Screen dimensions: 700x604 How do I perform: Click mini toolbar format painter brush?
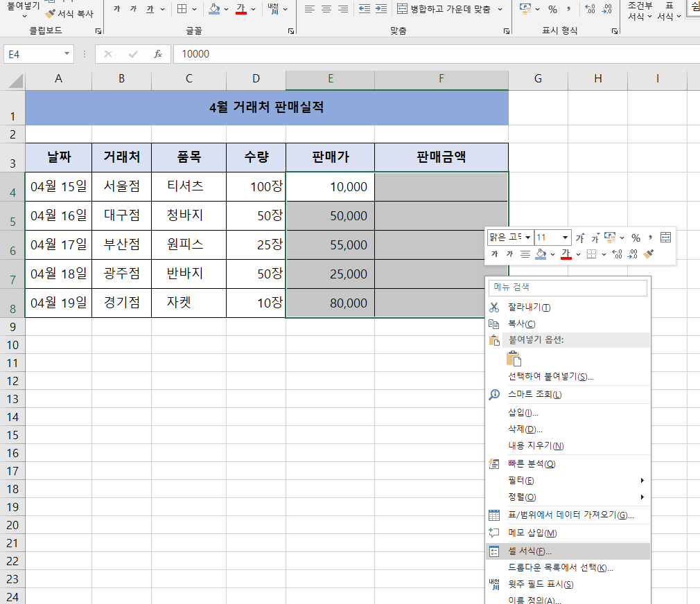648,254
